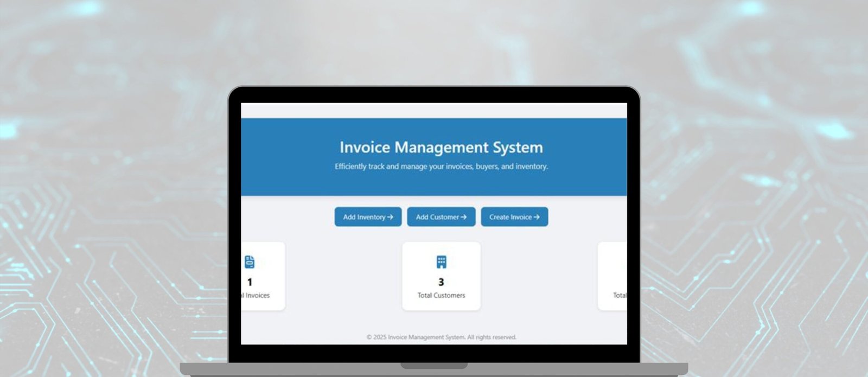Click the customer count number 3
The height and width of the screenshot is (377, 868).
441,282
